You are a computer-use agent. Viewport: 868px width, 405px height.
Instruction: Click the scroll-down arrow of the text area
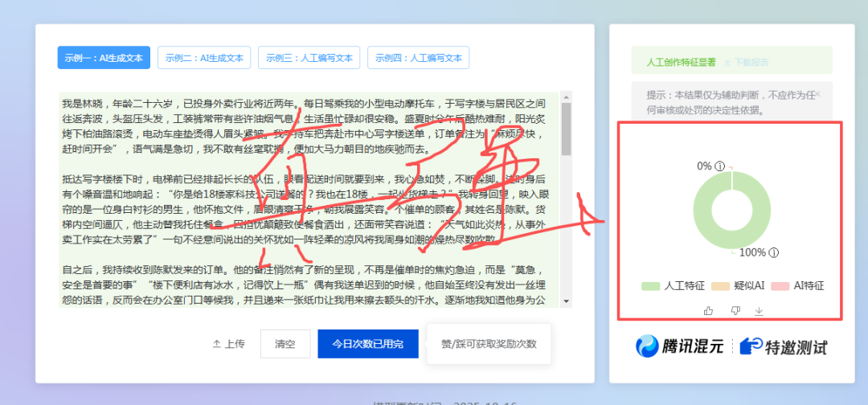(566, 301)
